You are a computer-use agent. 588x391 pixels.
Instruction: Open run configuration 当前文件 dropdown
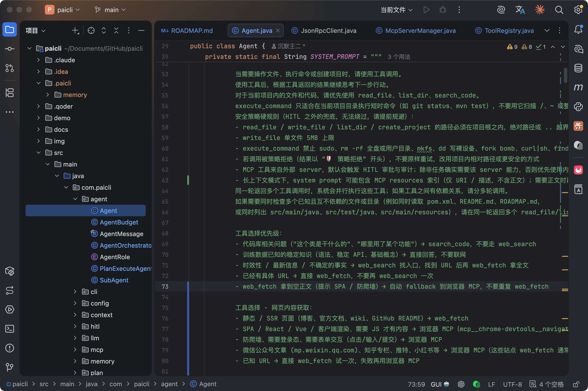pos(397,10)
